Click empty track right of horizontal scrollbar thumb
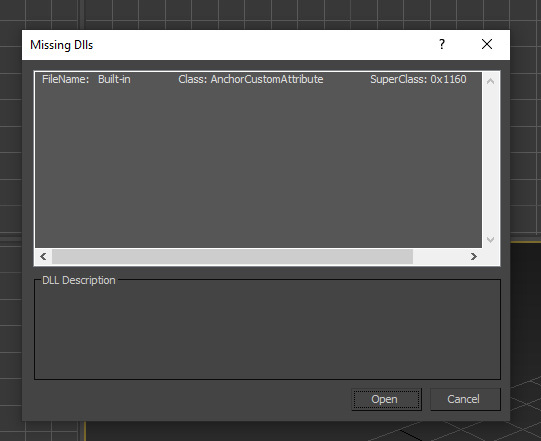541x441 pixels. pyautogui.click(x=439, y=256)
